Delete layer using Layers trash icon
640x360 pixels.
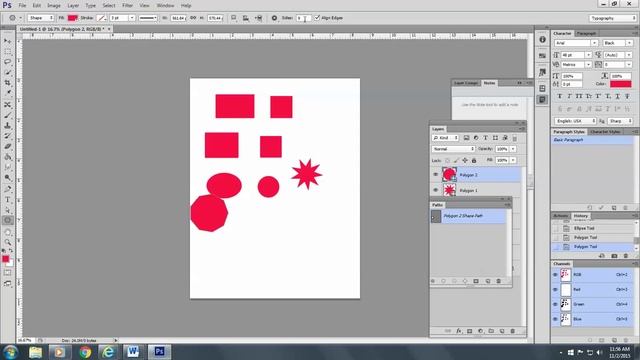coord(513,331)
